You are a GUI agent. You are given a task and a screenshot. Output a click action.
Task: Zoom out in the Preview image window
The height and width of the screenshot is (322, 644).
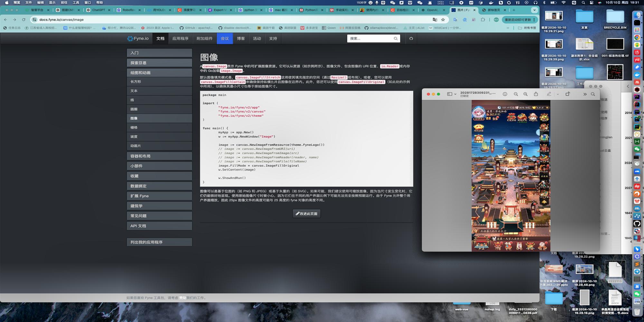pos(516,94)
